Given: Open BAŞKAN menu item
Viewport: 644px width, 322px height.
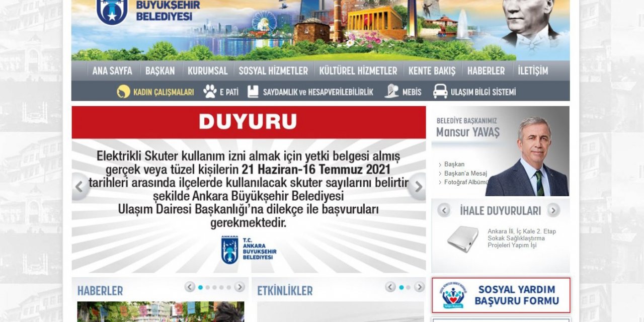Looking at the screenshot, I should [x=160, y=71].
